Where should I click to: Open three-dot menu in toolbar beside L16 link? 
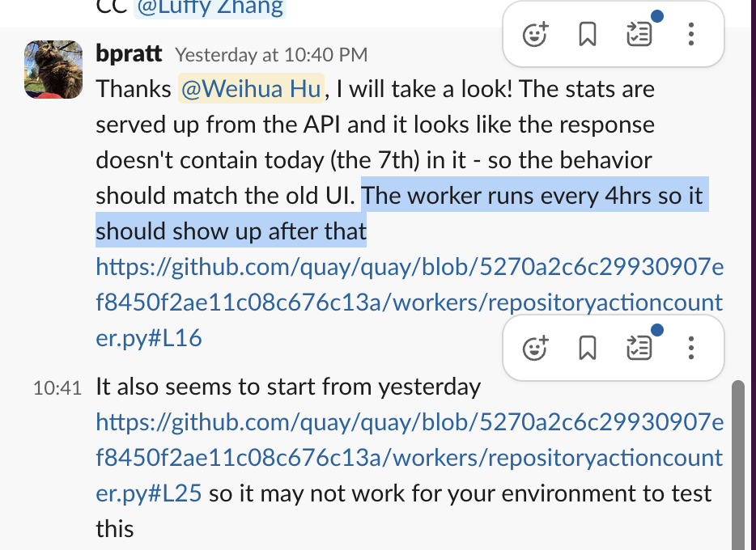point(690,348)
